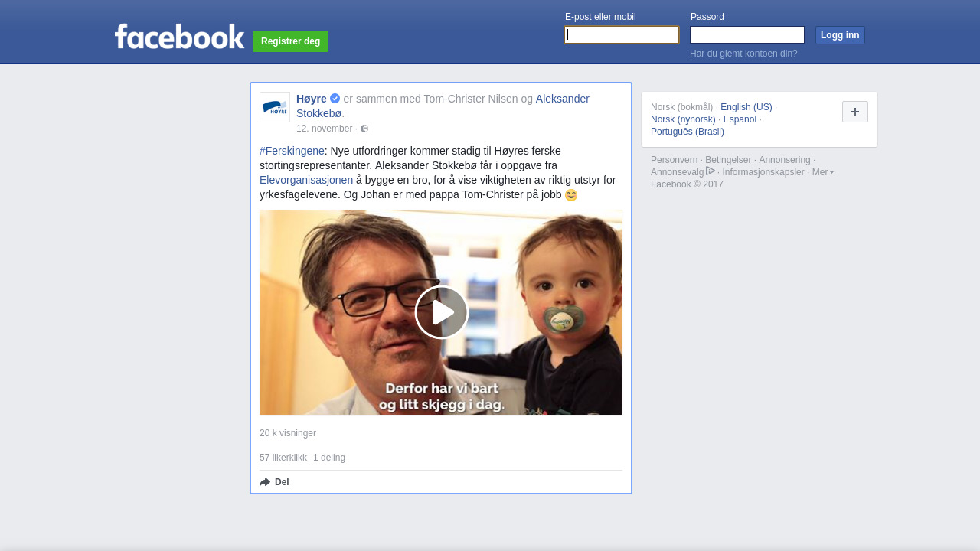This screenshot has height=551, width=980.
Task: Focus the Passord input field
Action: tap(747, 35)
